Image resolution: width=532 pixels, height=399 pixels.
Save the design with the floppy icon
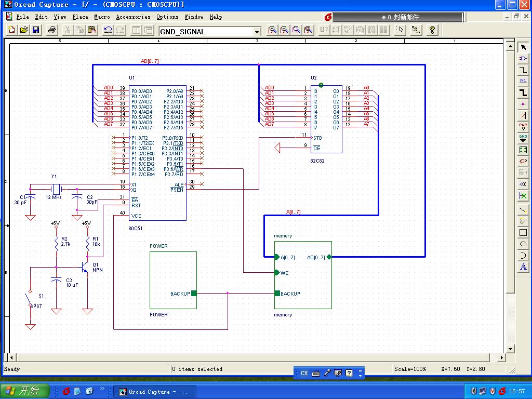(x=36, y=30)
